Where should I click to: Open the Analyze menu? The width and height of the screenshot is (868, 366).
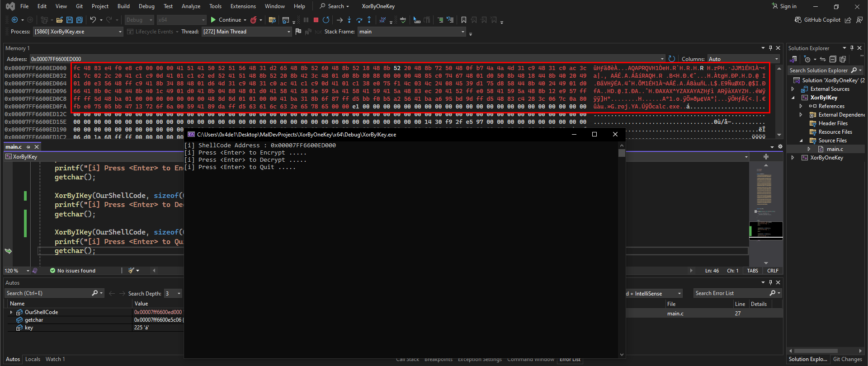[x=191, y=6]
